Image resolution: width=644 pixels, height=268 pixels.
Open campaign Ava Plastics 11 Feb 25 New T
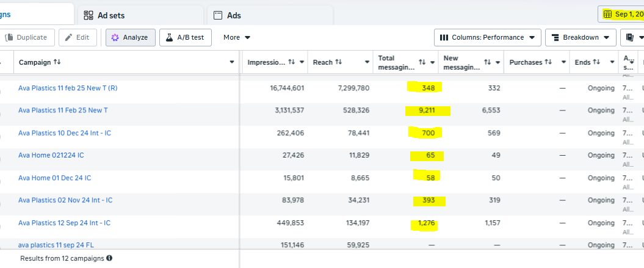coord(63,110)
